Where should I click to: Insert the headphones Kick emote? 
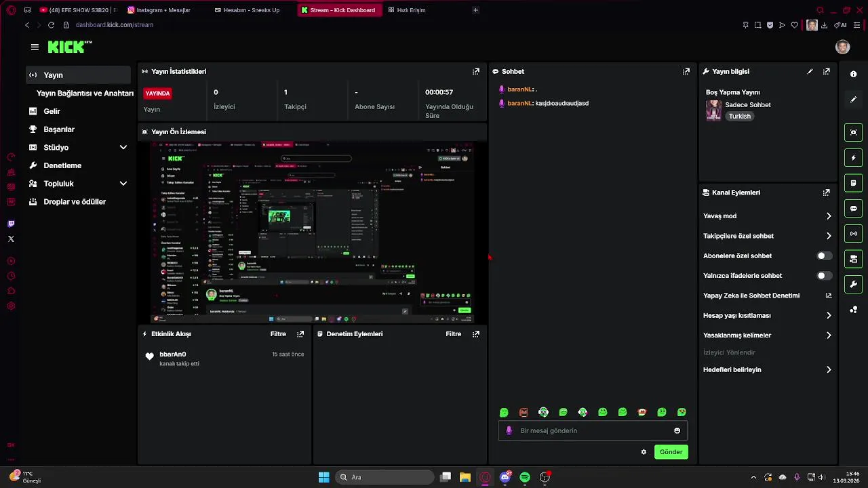coord(543,412)
